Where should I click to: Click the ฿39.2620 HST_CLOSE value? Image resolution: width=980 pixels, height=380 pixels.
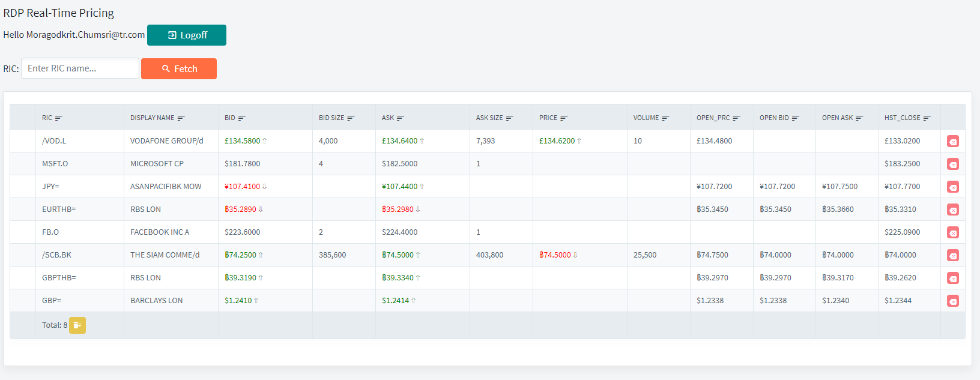click(900, 278)
